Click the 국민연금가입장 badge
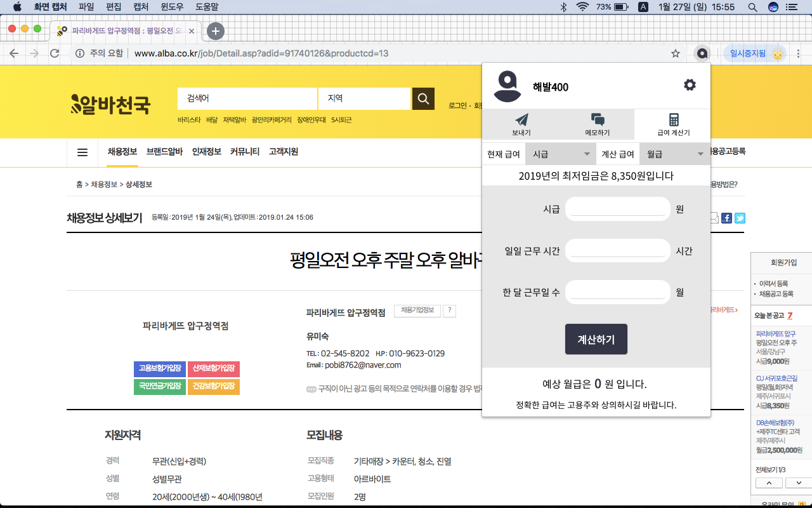 [x=160, y=386]
